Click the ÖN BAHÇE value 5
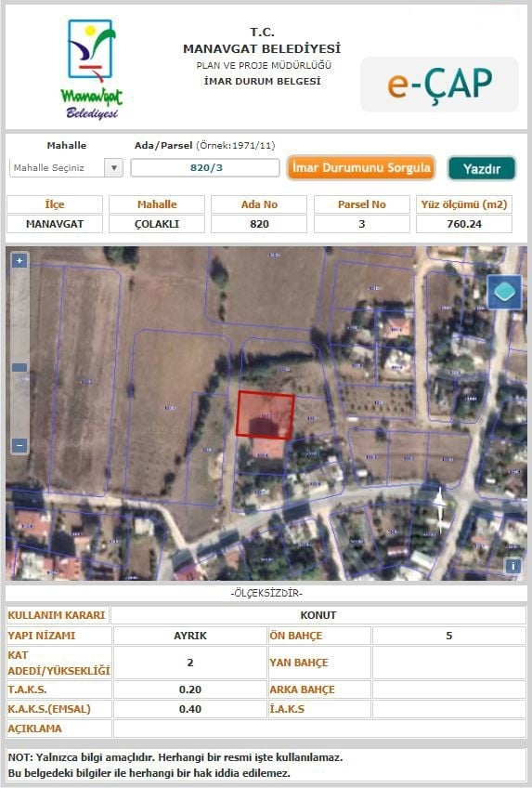Viewport: 532px width, 788px height. click(x=449, y=636)
